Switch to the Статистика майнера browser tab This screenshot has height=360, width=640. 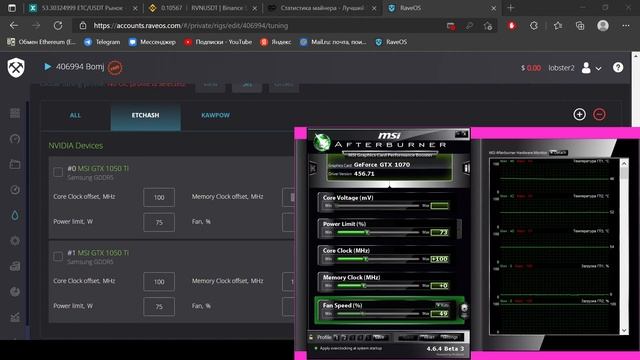[x=322, y=8]
